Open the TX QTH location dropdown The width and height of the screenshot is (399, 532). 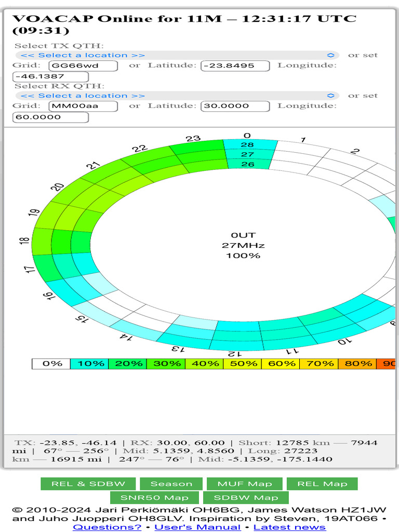click(177, 55)
